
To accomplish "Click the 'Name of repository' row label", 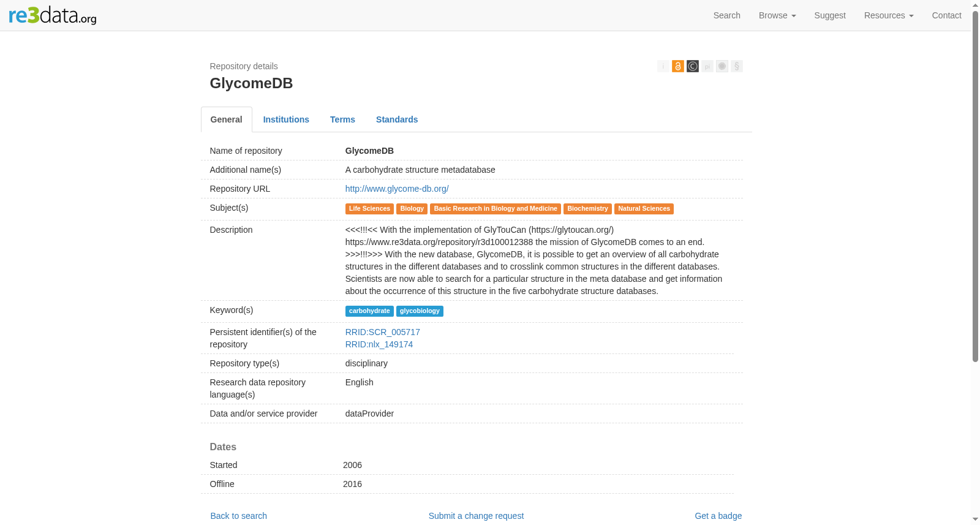I will (x=246, y=151).
